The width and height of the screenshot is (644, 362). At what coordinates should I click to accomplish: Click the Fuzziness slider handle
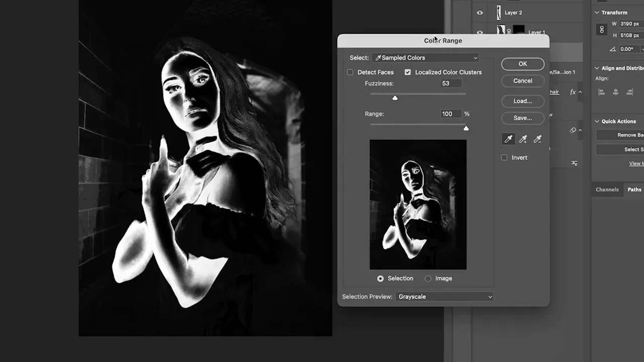[x=395, y=98]
